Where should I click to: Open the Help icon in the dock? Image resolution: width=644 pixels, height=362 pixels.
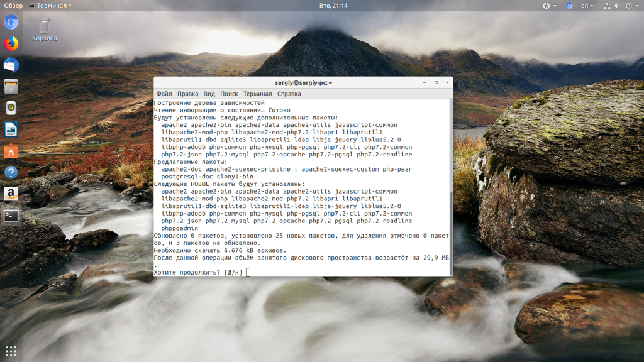tap(11, 172)
